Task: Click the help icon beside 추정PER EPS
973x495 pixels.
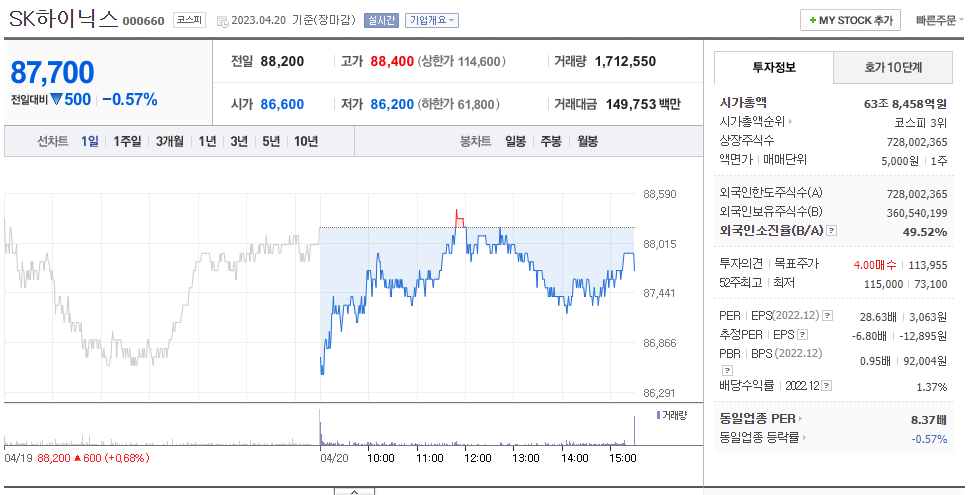Action: 802,335
